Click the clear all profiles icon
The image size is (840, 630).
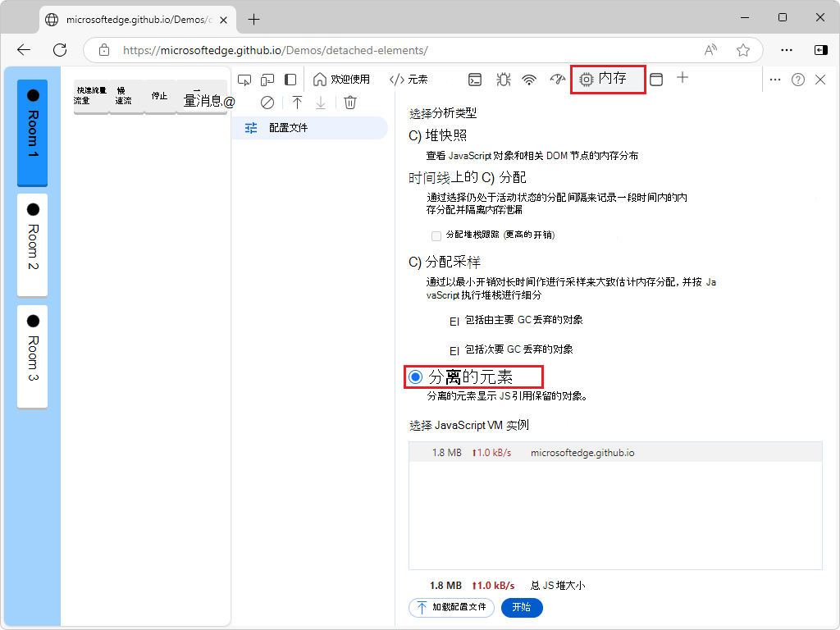267,103
